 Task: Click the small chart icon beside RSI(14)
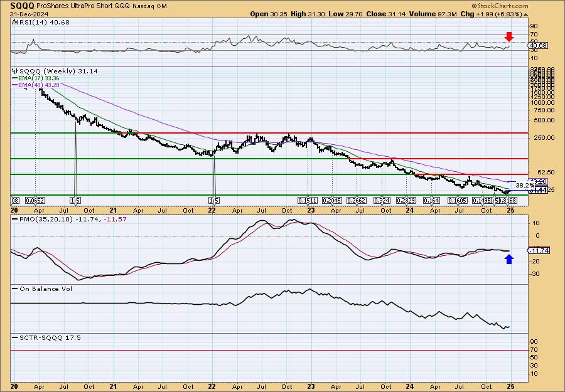pyautogui.click(x=14, y=22)
